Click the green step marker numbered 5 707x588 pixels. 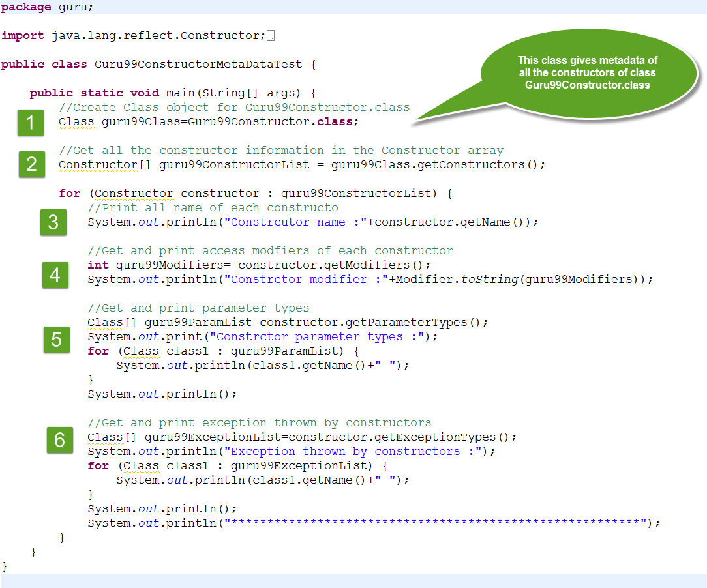pos(56,340)
